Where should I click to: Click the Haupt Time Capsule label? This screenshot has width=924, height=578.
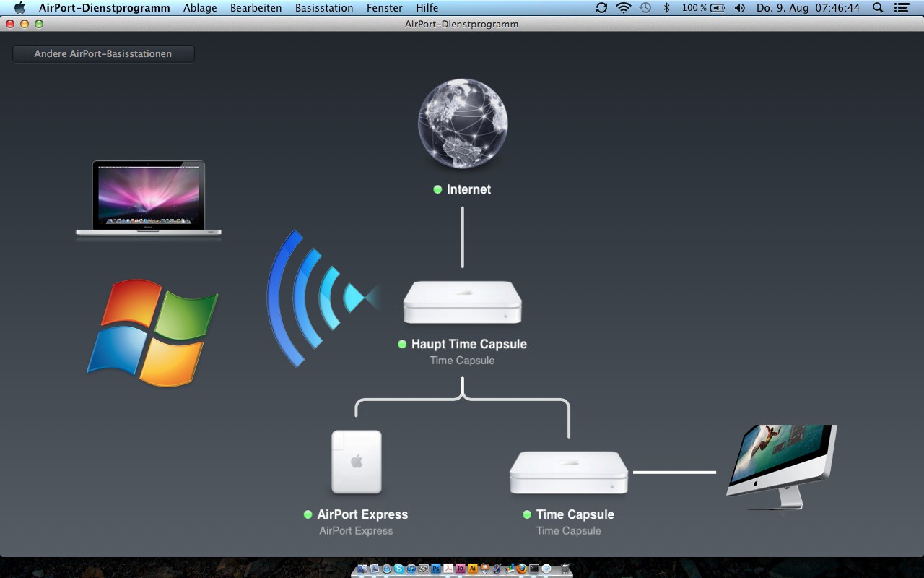pyautogui.click(x=469, y=344)
